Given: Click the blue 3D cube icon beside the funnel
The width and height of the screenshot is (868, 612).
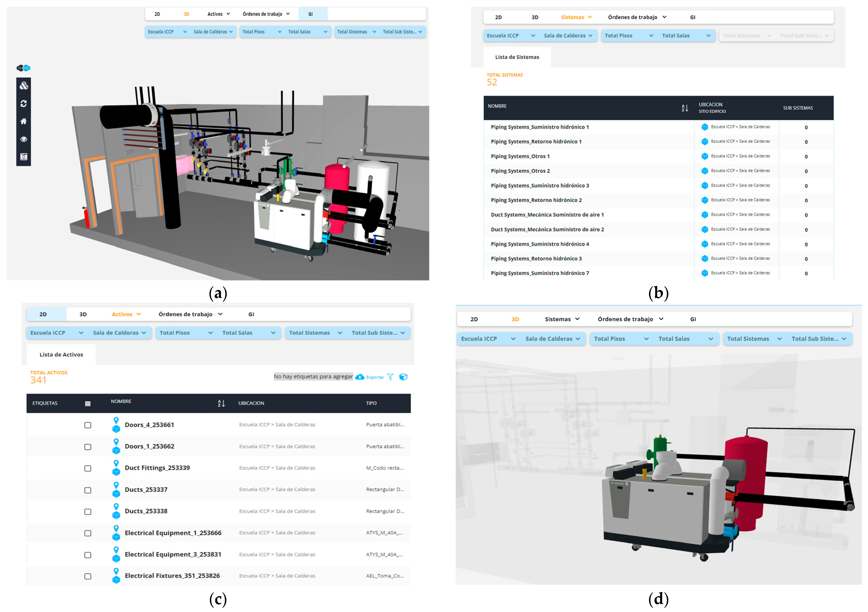Looking at the screenshot, I should (x=403, y=377).
